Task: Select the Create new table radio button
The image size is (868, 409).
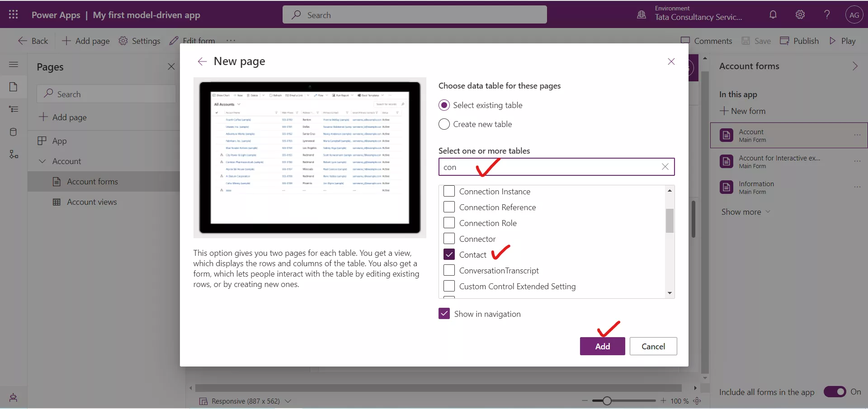Action: point(444,124)
